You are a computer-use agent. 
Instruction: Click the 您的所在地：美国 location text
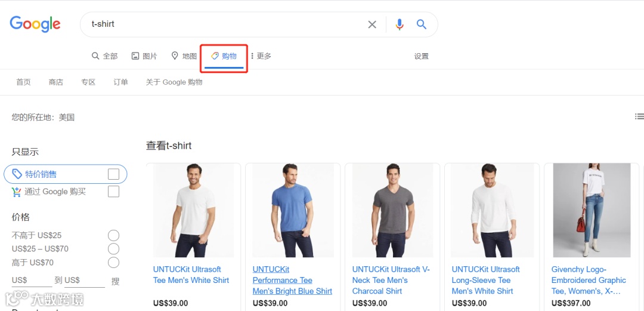coord(43,118)
